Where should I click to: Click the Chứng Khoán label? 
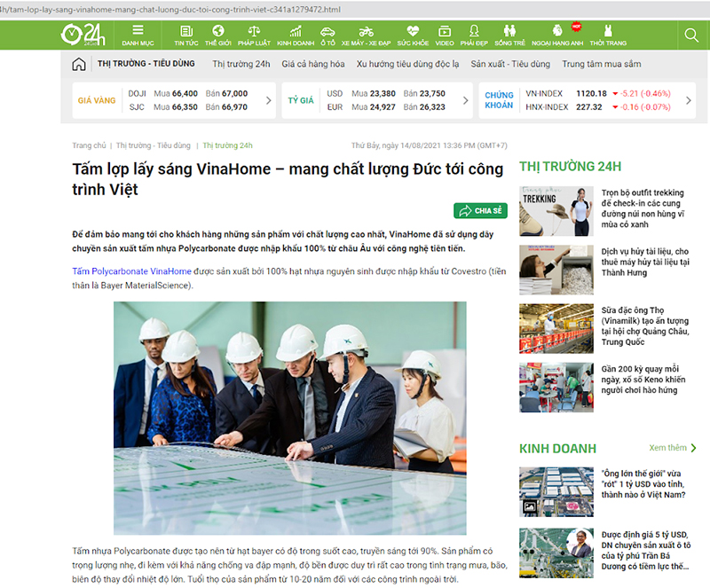499,100
